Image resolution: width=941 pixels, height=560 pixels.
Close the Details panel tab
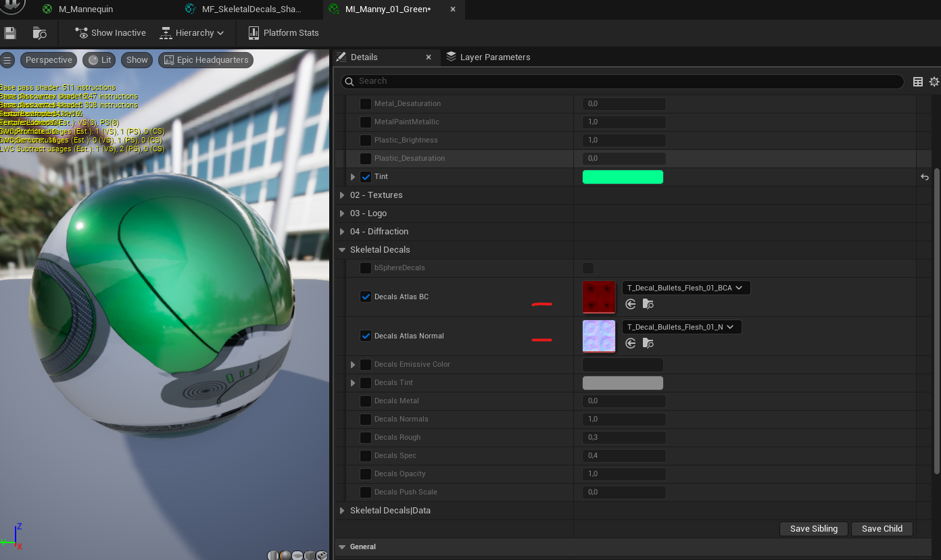coord(429,57)
